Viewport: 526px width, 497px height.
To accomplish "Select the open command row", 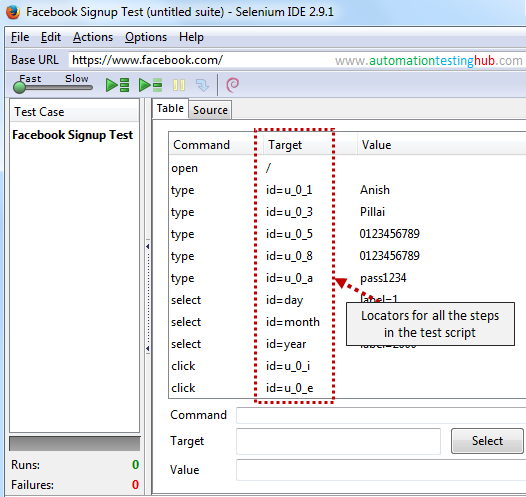I will pyautogui.click(x=348, y=168).
